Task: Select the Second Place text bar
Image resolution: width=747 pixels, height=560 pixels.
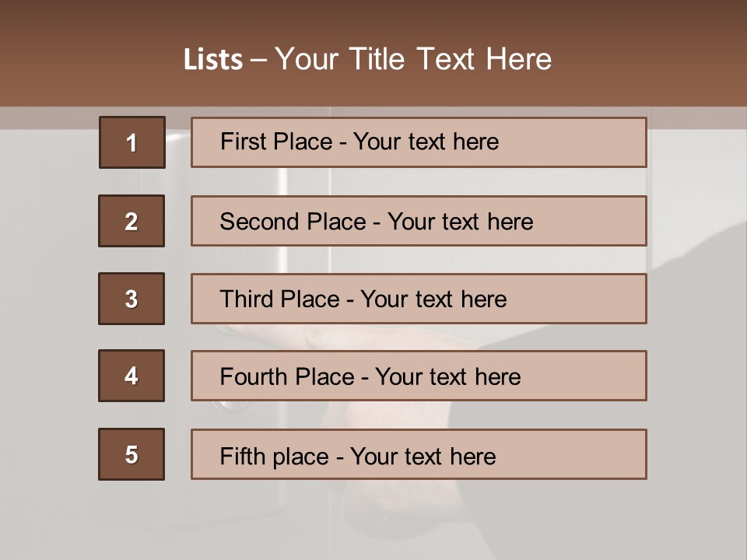Action: (419, 221)
